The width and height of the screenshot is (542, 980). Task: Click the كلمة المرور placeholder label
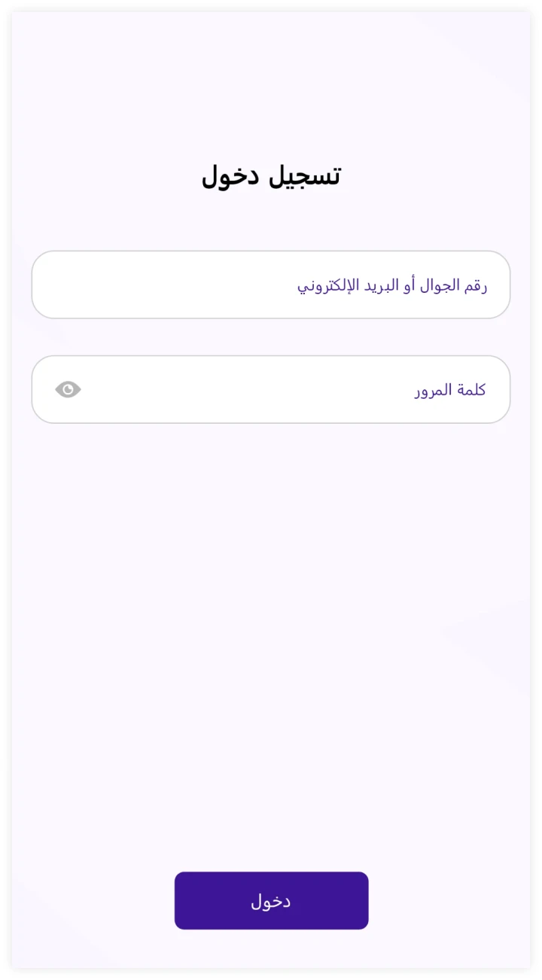pos(449,390)
